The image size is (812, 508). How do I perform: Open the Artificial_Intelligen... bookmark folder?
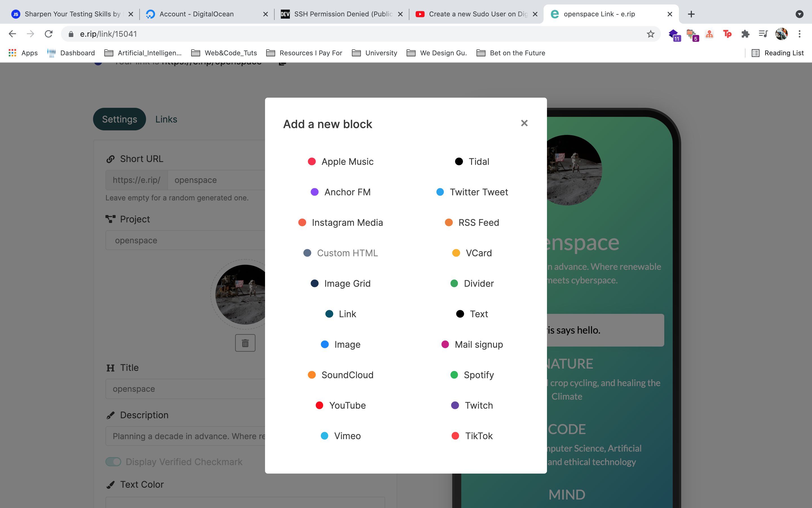click(x=143, y=53)
